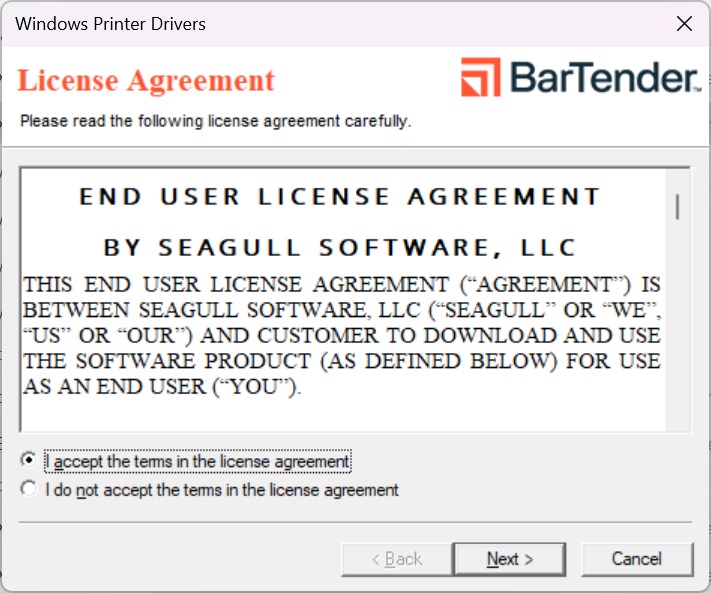Click the "BY SEAGULL SOFTWARE, LLC" line

click(340, 247)
